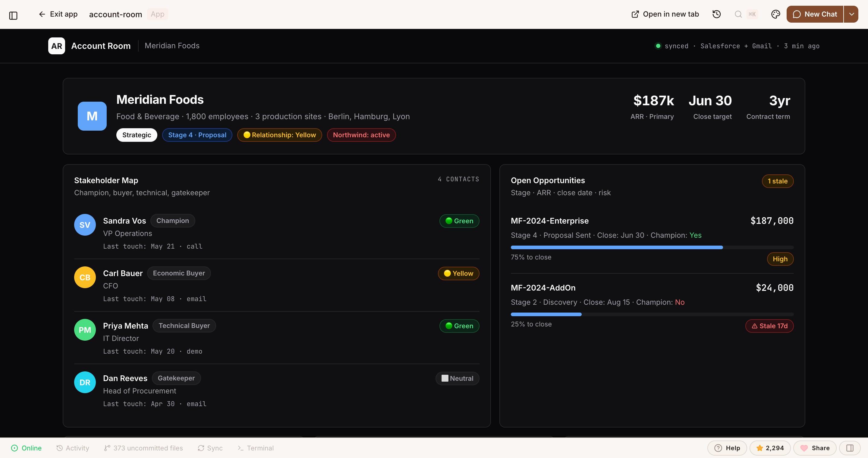Open the Terminal
The width and height of the screenshot is (868, 458).
pos(256,448)
